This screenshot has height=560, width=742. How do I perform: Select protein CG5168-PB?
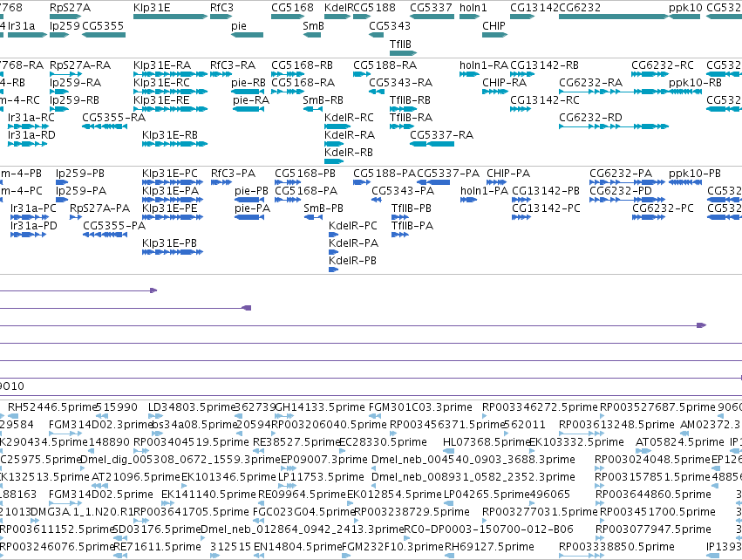tap(288, 182)
